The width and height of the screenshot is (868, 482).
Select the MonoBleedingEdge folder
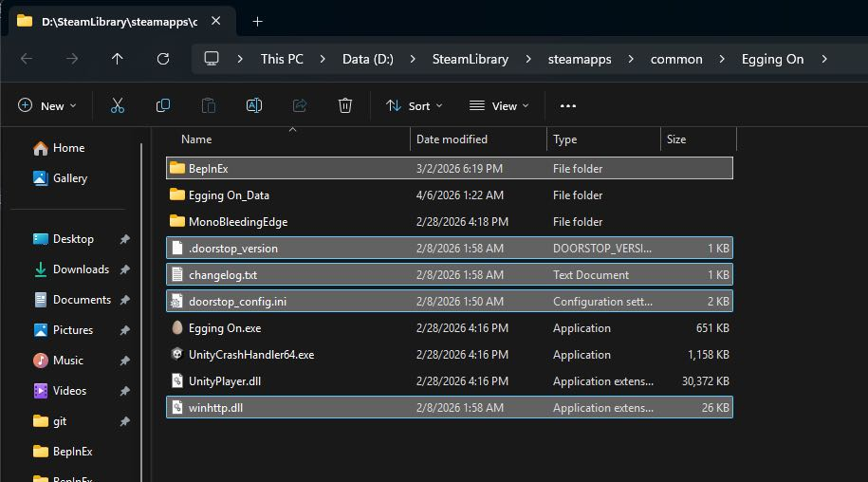coord(237,222)
